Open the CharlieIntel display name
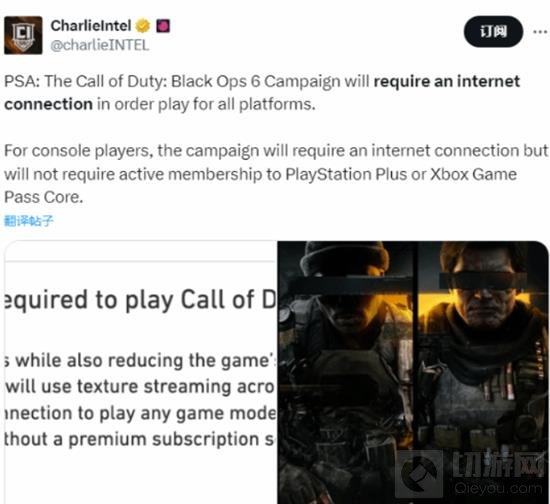The height and width of the screenshot is (504, 550). click(91, 26)
